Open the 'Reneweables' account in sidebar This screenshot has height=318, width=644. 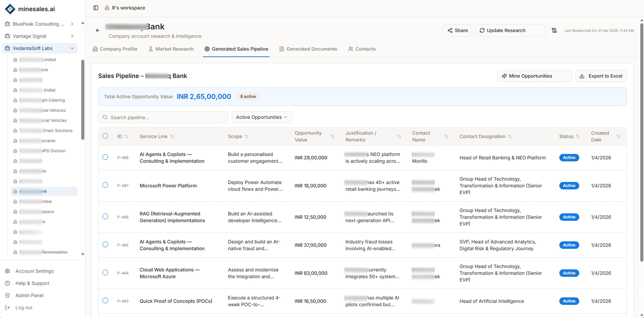point(44,252)
